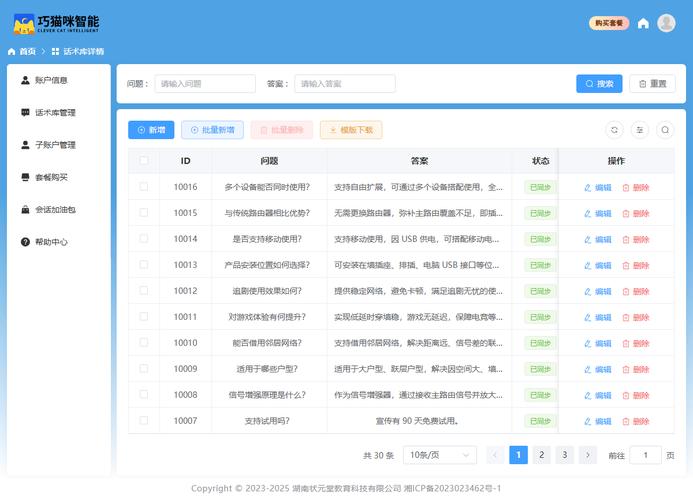
Task: Check the row 10014 checkbox
Action: pos(144,239)
